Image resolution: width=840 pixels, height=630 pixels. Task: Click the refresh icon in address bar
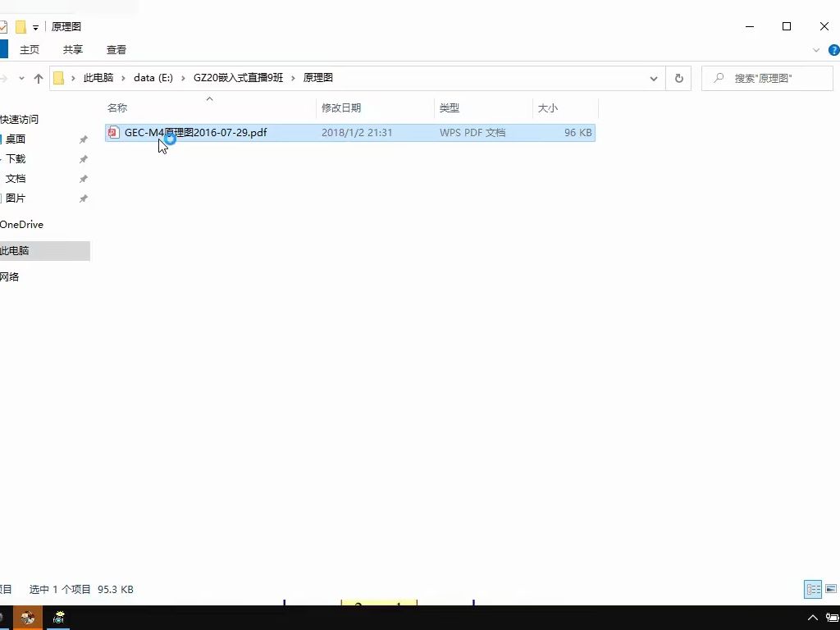click(x=679, y=78)
